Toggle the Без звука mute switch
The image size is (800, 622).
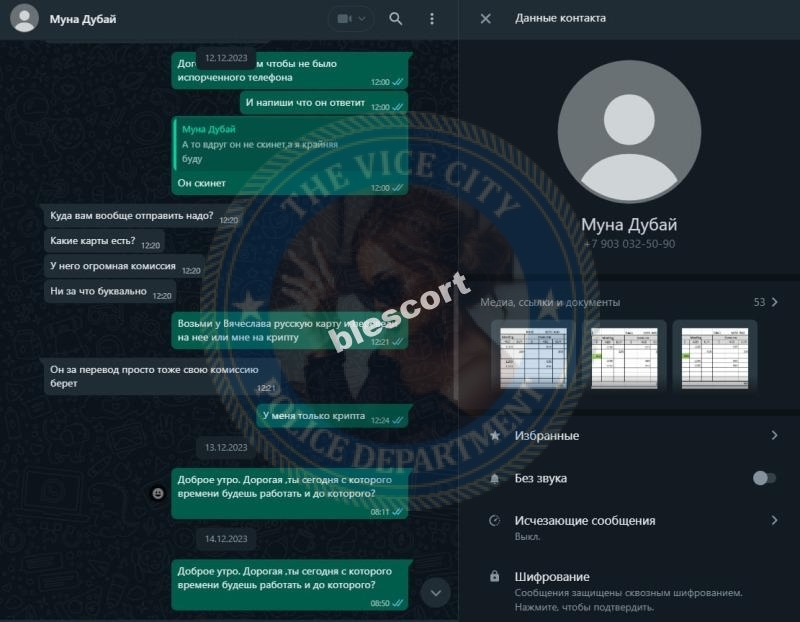pos(764,478)
